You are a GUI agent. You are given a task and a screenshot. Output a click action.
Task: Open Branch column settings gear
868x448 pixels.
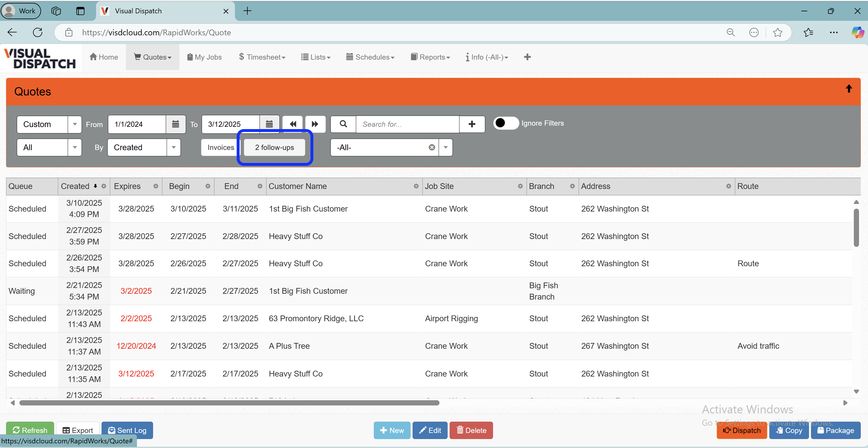pyautogui.click(x=572, y=186)
